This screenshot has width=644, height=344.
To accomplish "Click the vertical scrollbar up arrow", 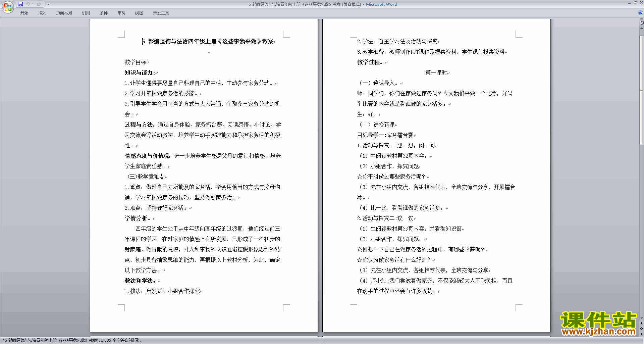I will [x=641, y=29].
